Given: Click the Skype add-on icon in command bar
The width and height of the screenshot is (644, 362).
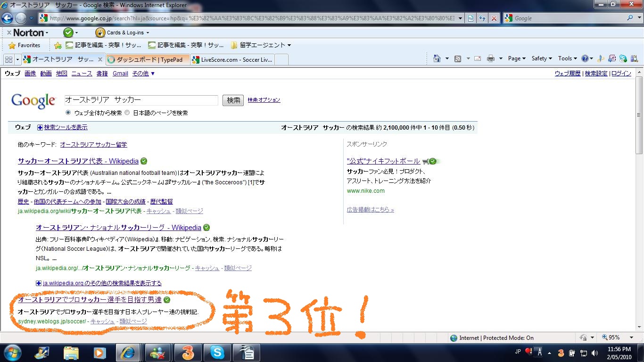Looking at the screenshot, I should tap(623, 58).
